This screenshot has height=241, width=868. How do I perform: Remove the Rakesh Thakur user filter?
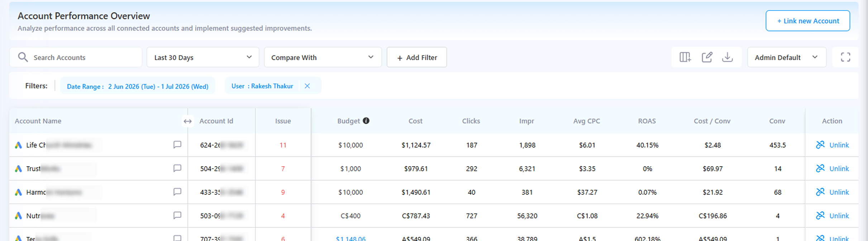click(307, 86)
